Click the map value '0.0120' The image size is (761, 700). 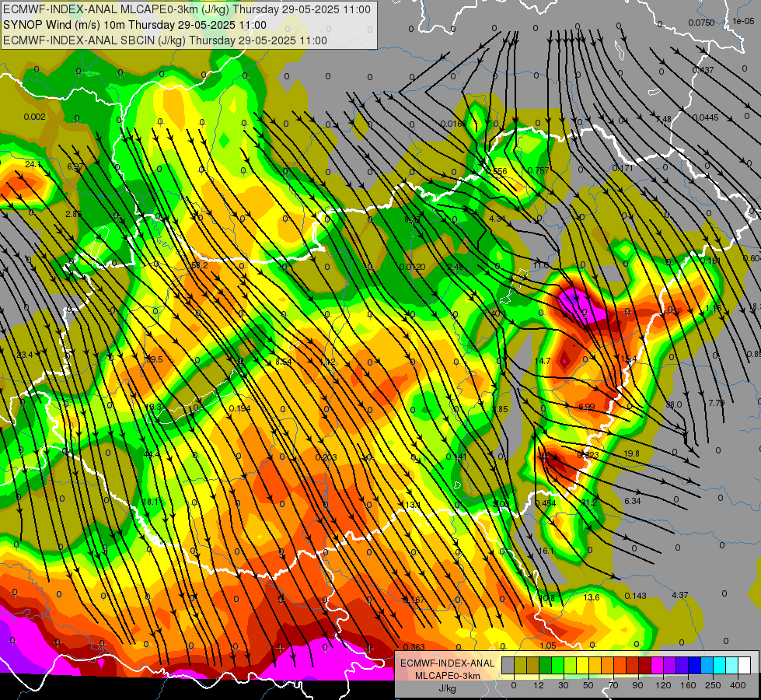coord(413,267)
